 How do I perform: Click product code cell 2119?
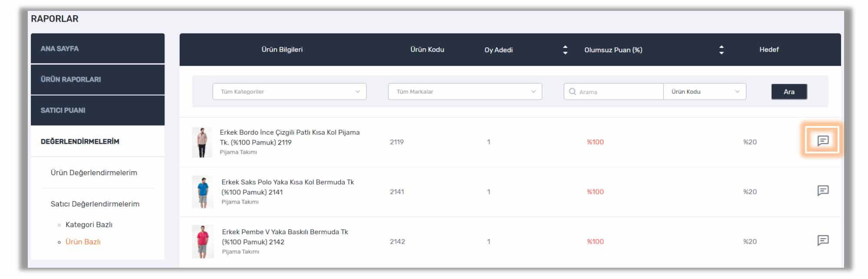[x=397, y=142]
